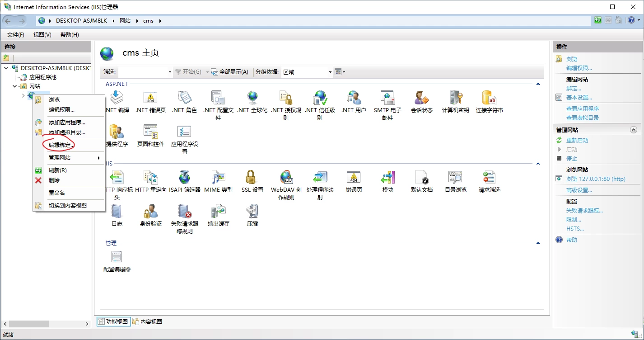Open the .NET 全球化 feature
644x340 pixels.
(x=252, y=102)
